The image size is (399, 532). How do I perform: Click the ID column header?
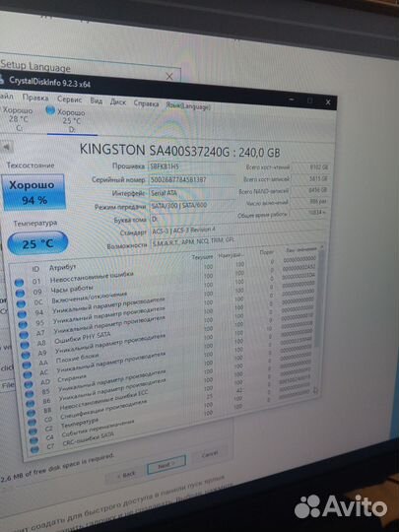[35, 269]
